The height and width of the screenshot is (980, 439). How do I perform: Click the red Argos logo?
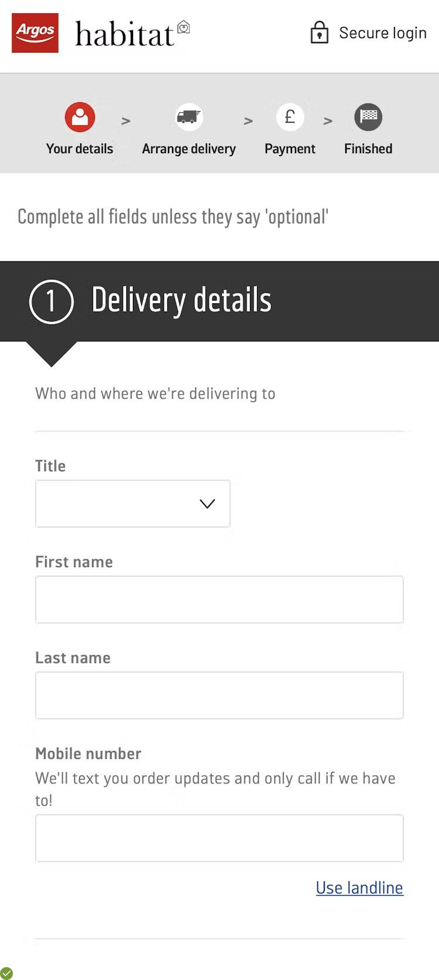pos(35,33)
